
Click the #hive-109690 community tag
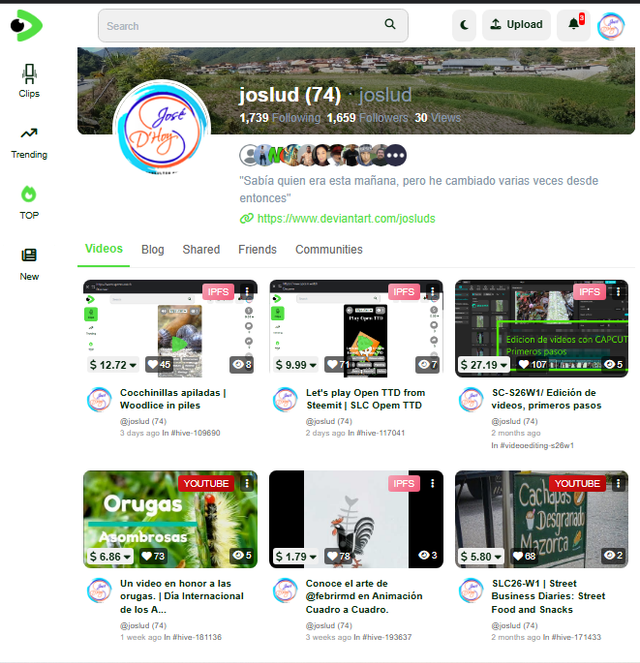195,433
